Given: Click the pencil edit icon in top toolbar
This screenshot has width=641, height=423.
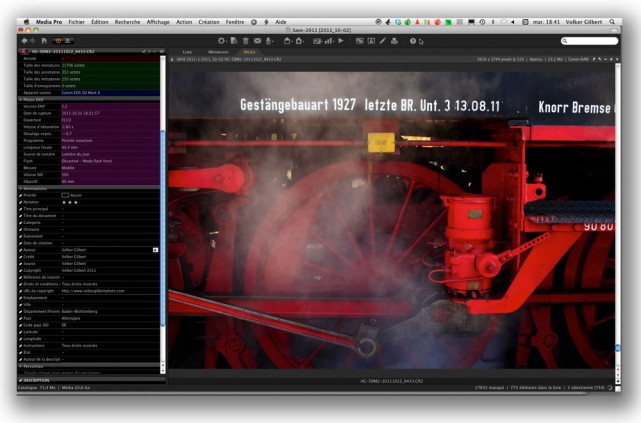Looking at the screenshot, I should click(383, 41).
